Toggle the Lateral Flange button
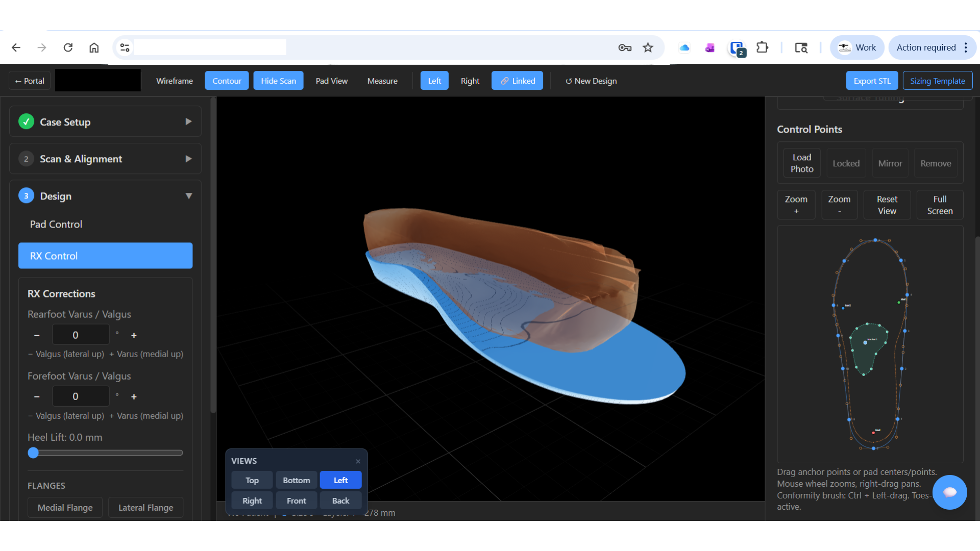The width and height of the screenshot is (980, 551). pos(145,507)
